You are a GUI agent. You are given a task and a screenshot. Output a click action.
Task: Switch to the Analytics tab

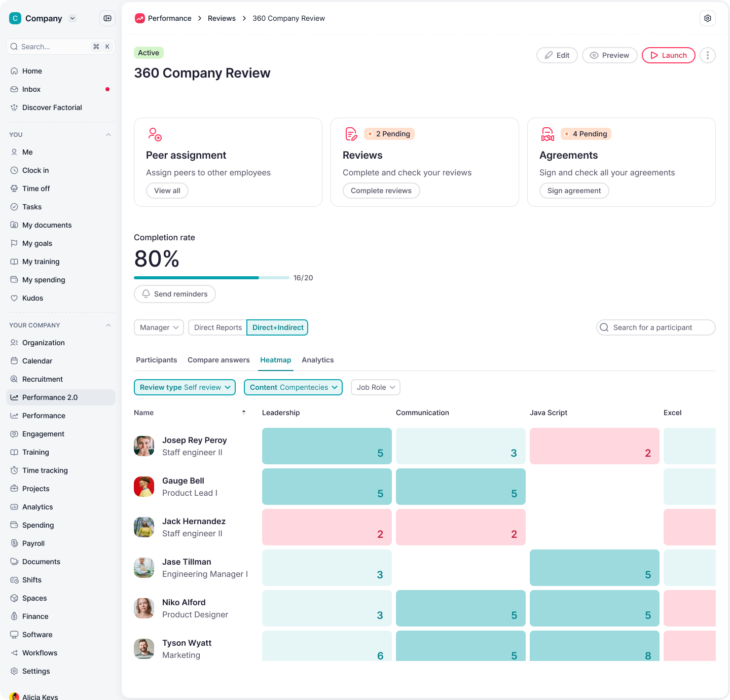coord(317,360)
